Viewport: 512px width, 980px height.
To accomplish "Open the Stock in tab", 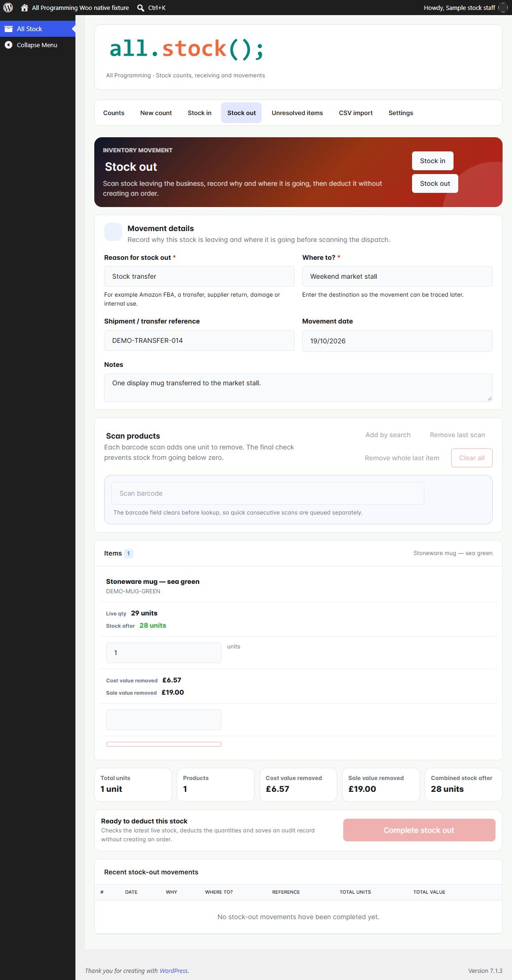I will pyautogui.click(x=199, y=113).
